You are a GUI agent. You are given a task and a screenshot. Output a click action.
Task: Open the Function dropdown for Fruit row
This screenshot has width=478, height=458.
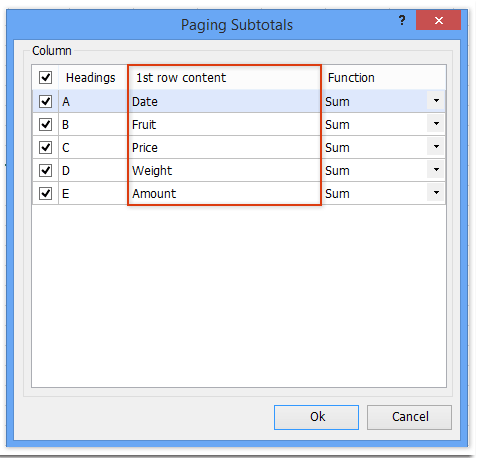click(x=436, y=124)
